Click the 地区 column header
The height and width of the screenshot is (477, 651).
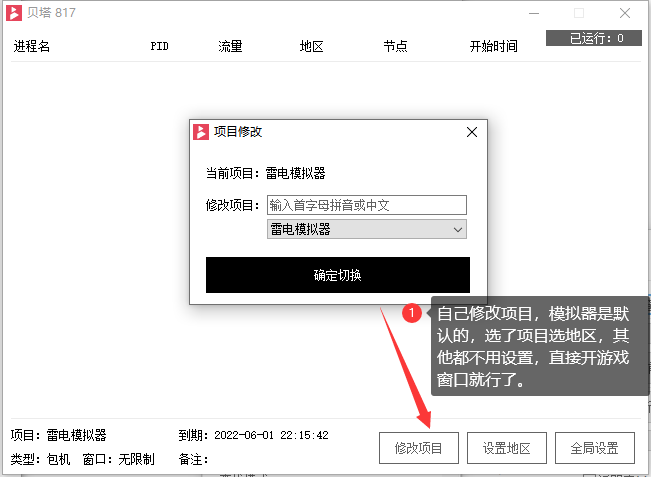pyautogui.click(x=312, y=46)
